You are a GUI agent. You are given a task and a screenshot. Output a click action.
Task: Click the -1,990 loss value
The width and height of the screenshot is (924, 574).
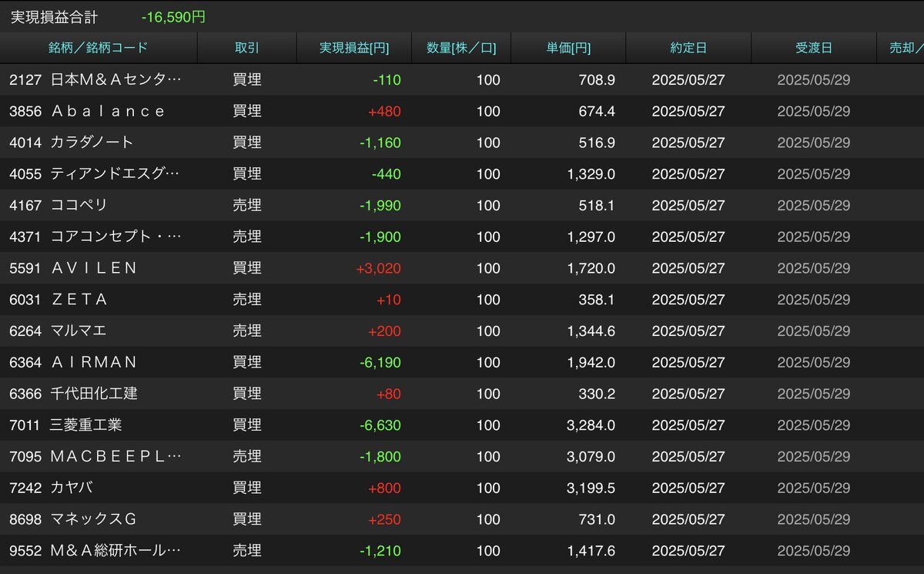click(x=380, y=205)
